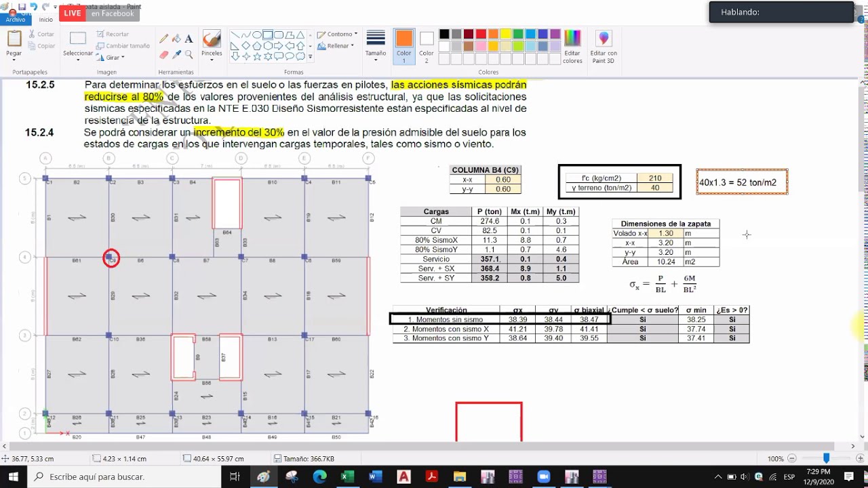Open the Pegar dropdown arrow
The width and height of the screenshot is (868, 488).
coord(14,60)
